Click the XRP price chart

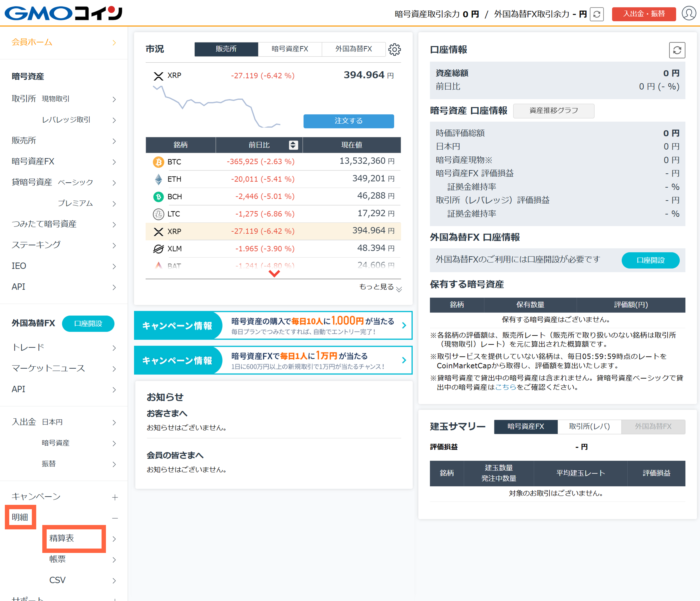(216, 106)
